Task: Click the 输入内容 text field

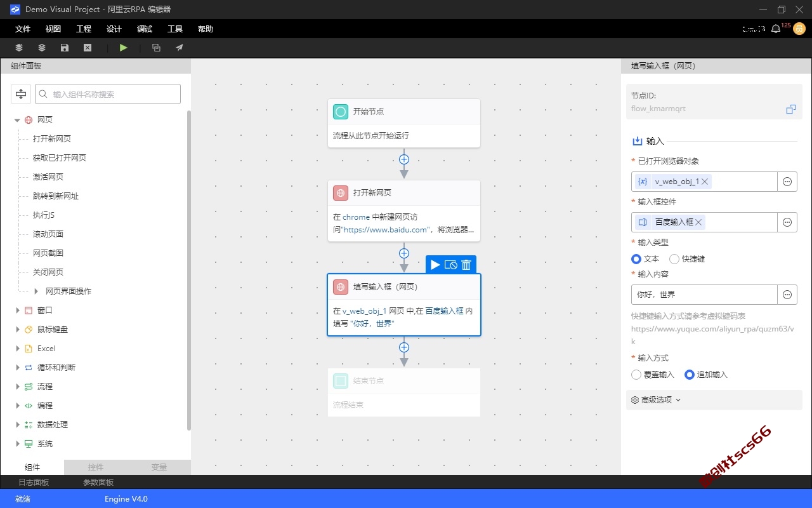Action: click(705, 295)
